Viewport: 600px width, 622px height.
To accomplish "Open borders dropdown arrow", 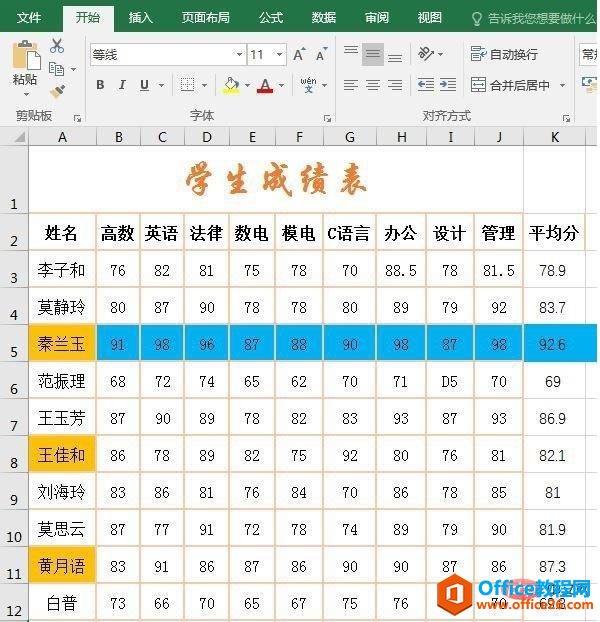I will (x=204, y=85).
